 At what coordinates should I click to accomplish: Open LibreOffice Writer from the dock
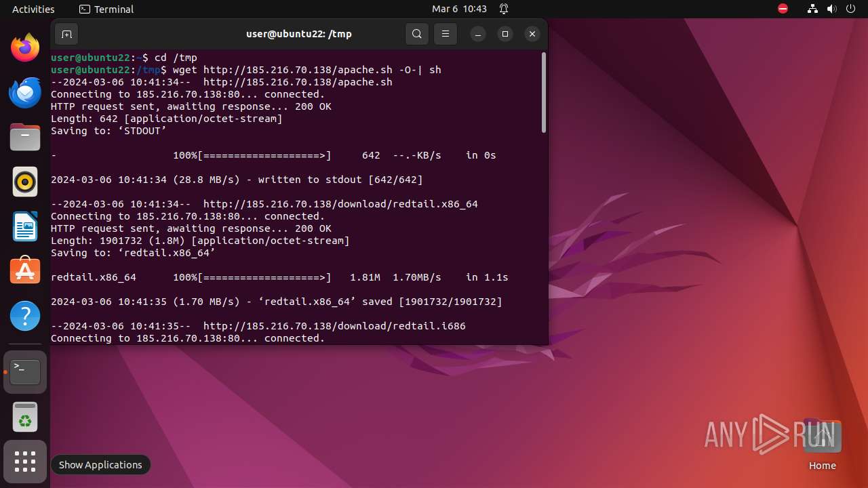click(x=25, y=226)
